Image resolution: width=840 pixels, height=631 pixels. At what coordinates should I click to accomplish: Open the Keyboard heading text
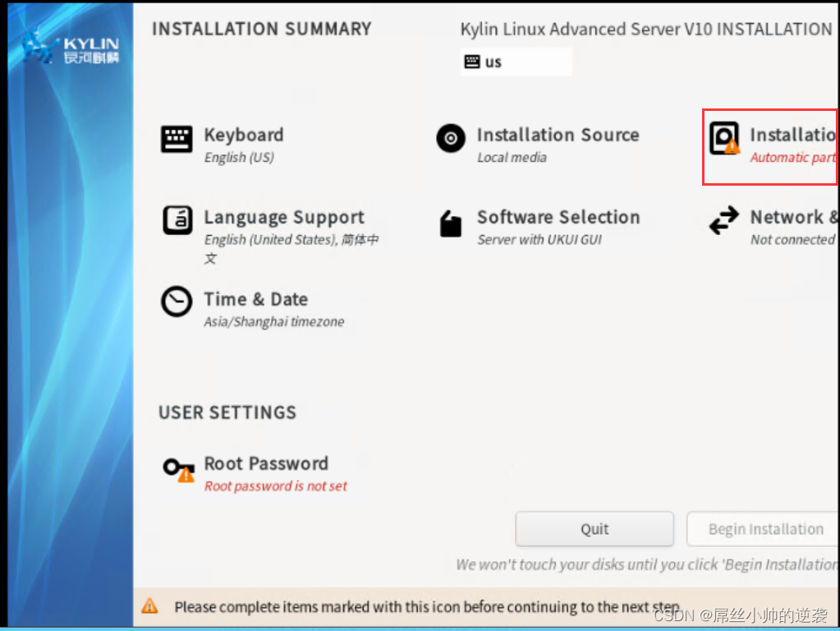[244, 135]
